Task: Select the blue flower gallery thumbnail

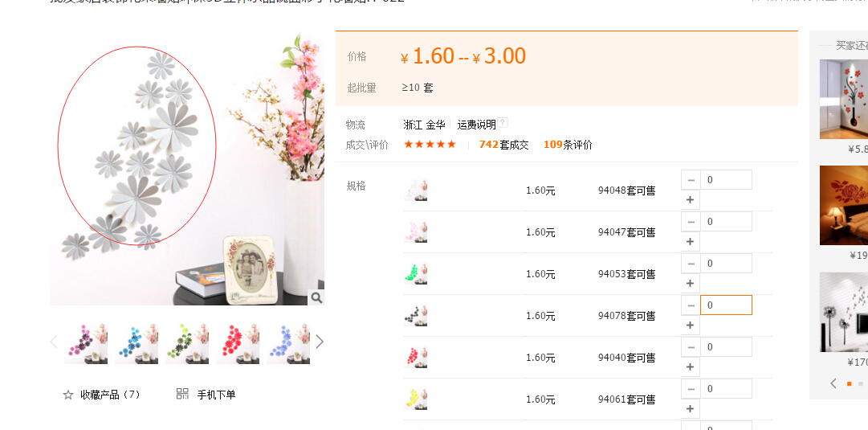Action: pyautogui.click(x=137, y=343)
